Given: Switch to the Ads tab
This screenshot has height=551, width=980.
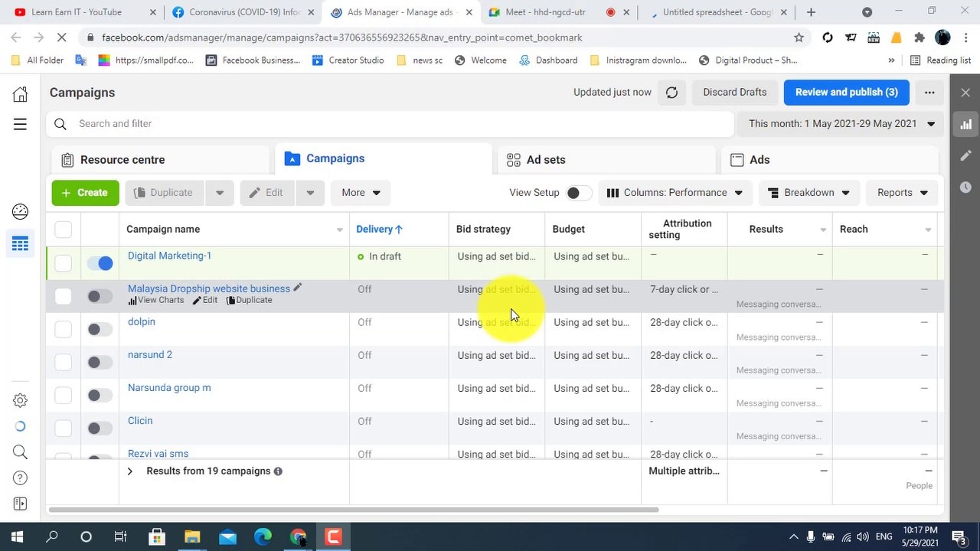Looking at the screenshot, I should coord(829,160).
